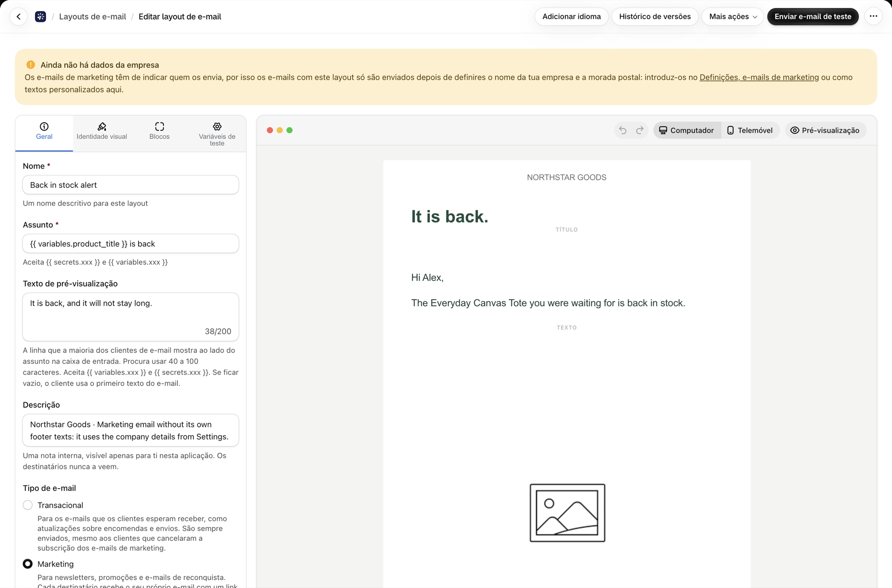Click Enviar e-mail de teste

813,17
